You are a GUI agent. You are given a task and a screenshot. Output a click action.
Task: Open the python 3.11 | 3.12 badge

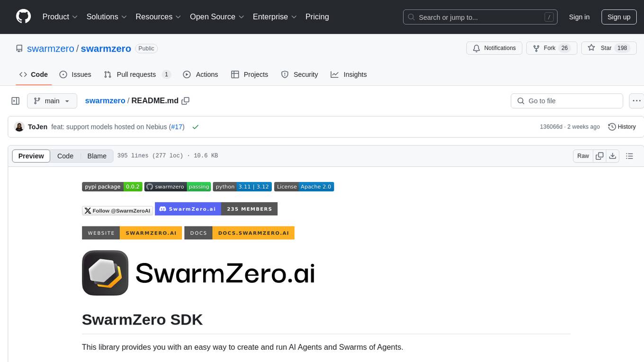point(242,187)
